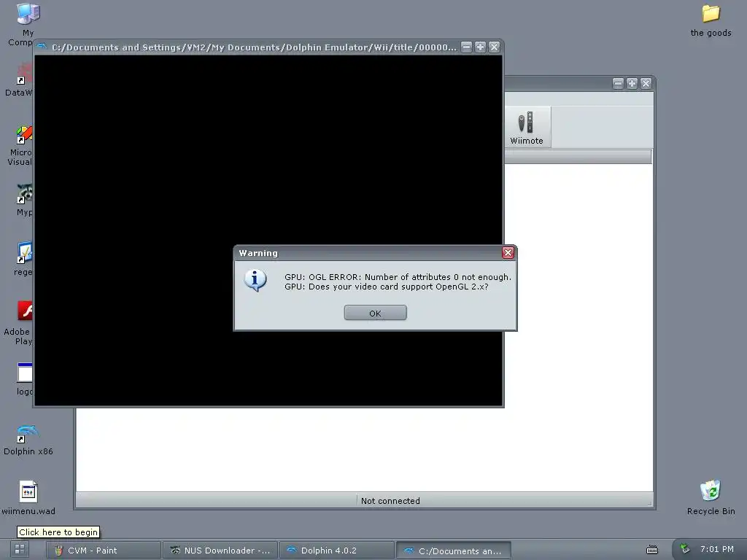Click the render window title bar path
The height and width of the screenshot is (560, 747).
[254, 47]
